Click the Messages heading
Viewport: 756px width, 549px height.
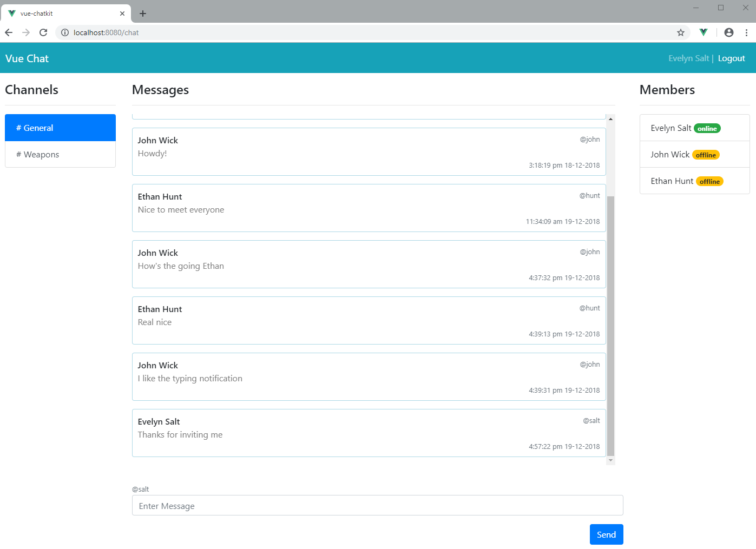(161, 90)
